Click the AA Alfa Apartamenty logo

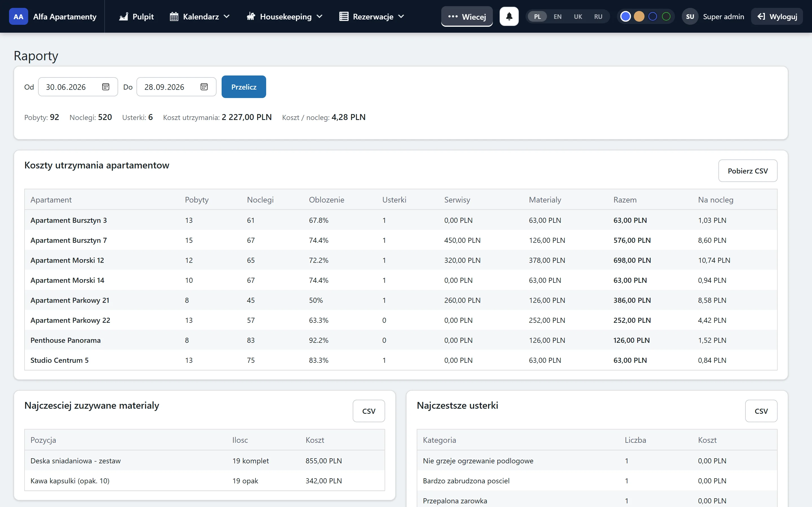tap(53, 16)
